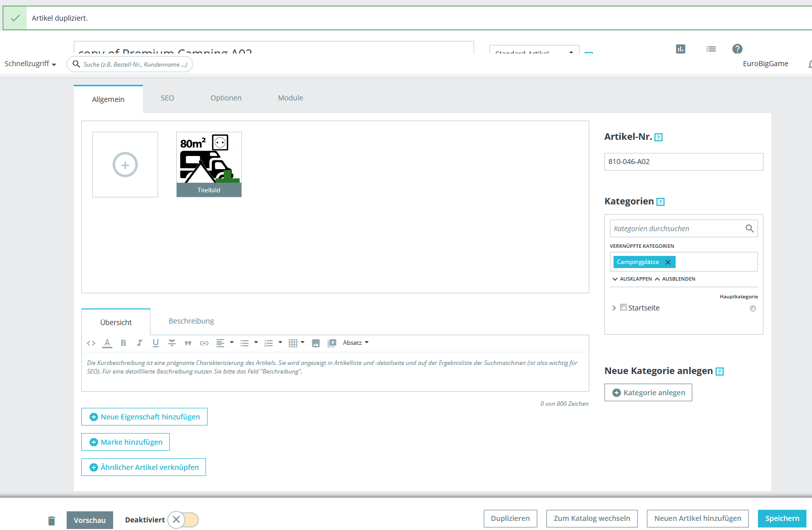The image size is (812, 530).
Task: Open the text color tool in editor
Action: pos(107,343)
